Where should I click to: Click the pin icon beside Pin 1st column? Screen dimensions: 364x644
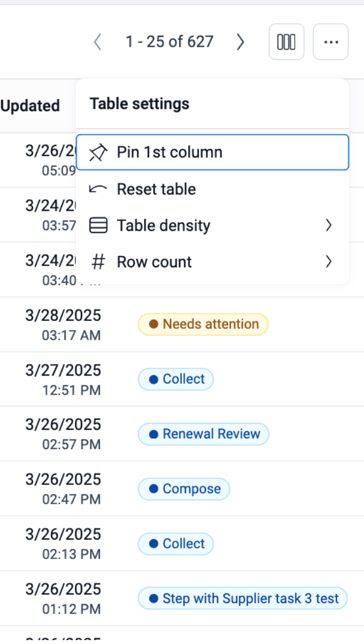98,153
